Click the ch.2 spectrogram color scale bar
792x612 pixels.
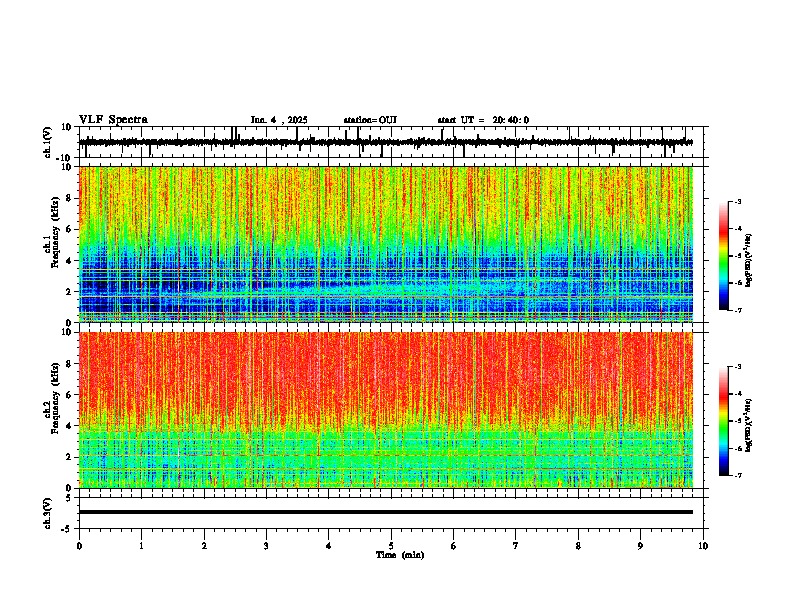(724, 421)
